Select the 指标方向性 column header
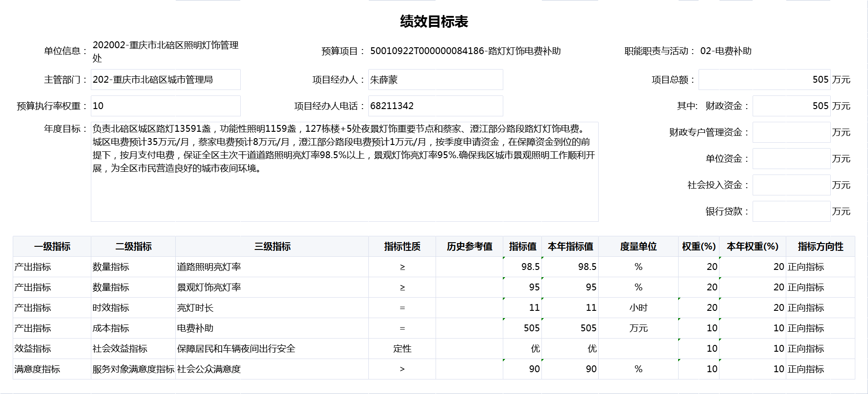 [x=820, y=246]
